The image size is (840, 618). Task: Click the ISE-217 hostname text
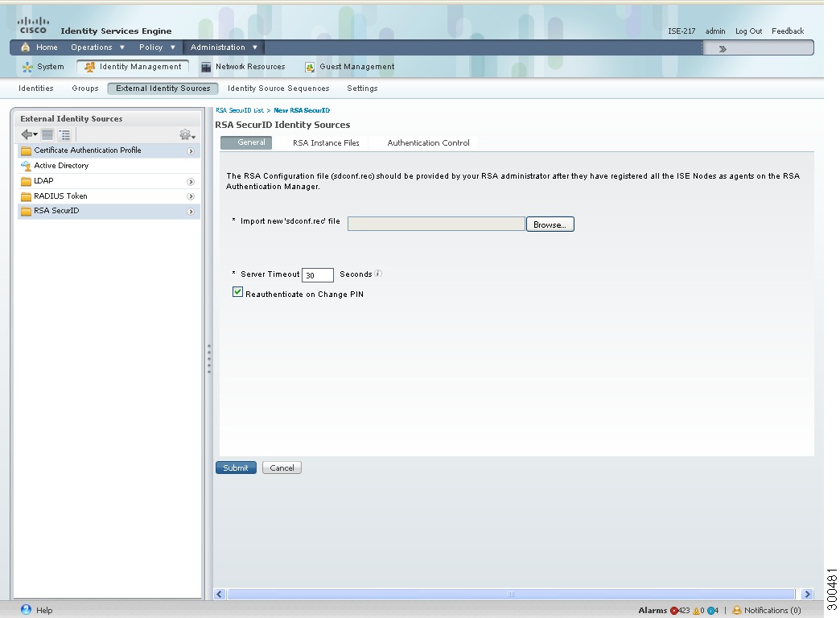[x=681, y=31]
